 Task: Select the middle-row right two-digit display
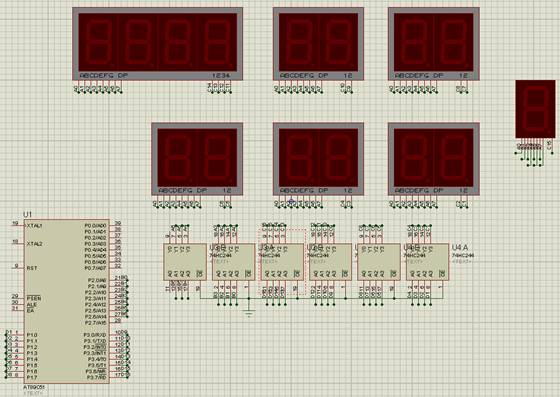(x=434, y=159)
